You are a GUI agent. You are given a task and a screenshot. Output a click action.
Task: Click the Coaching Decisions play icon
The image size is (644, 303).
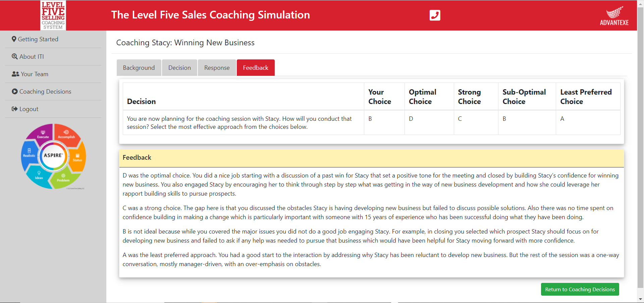point(15,91)
